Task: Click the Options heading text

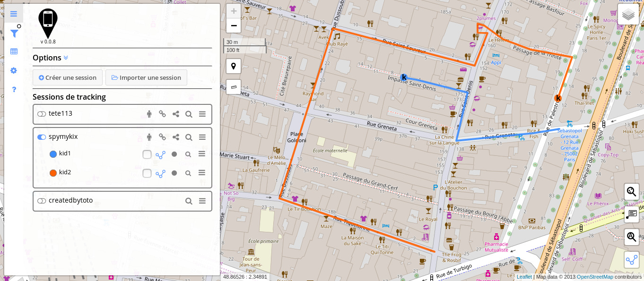Action: pos(47,58)
